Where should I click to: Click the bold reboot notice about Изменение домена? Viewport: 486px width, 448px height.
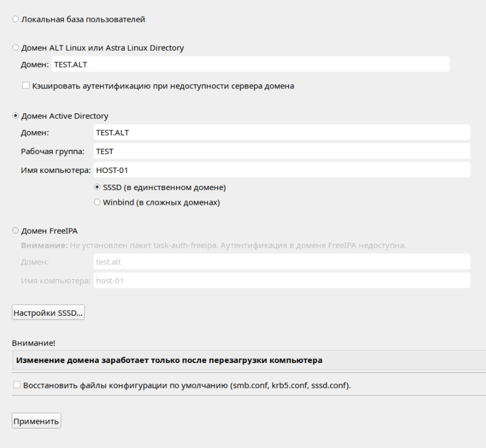[x=169, y=360]
